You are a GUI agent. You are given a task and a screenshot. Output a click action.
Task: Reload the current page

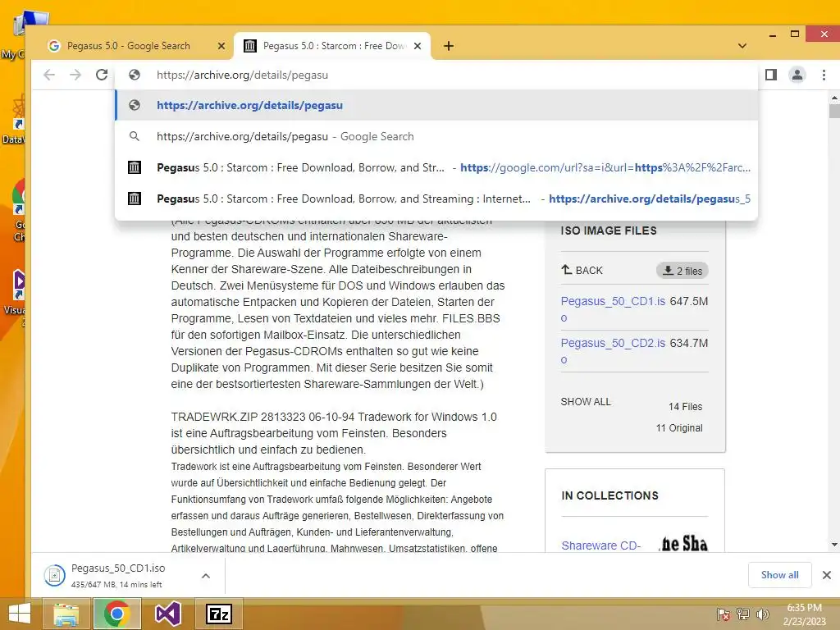pyautogui.click(x=102, y=75)
